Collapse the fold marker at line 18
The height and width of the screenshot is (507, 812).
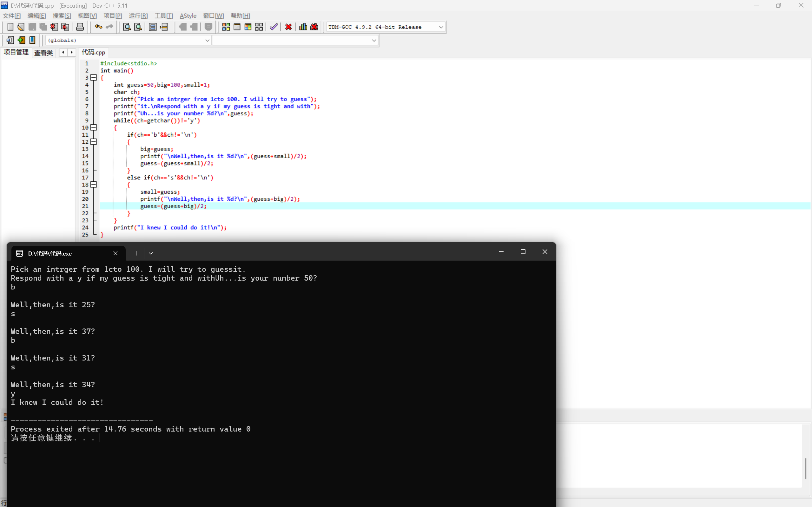click(94, 185)
